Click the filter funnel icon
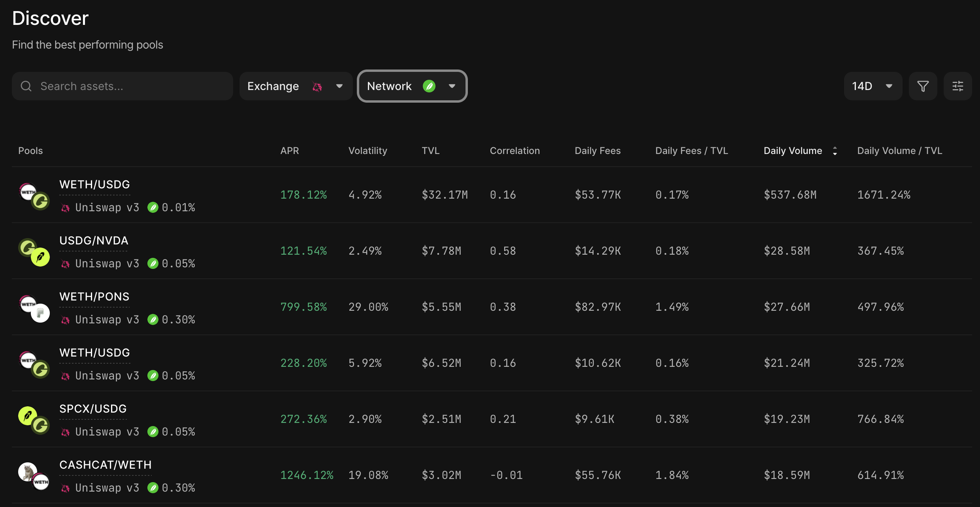This screenshot has height=507, width=980. [x=923, y=86]
